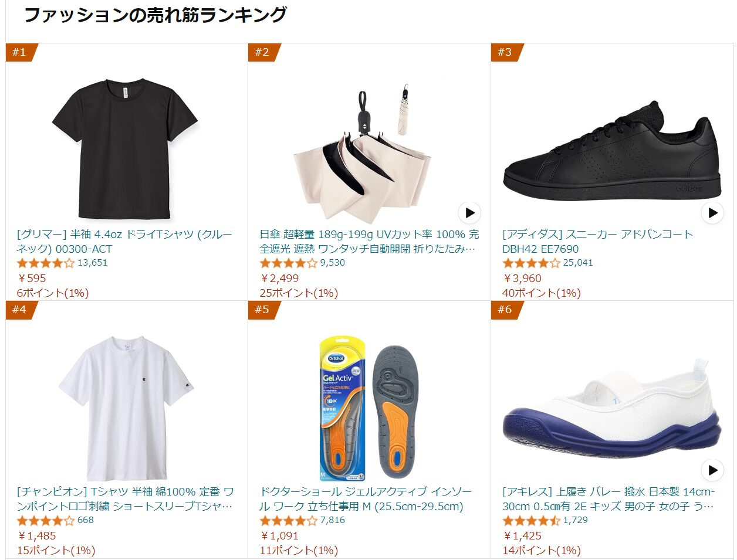Open the [アディダス] スニーカー アドバンコート link
The height and width of the screenshot is (560, 737).
click(x=598, y=242)
